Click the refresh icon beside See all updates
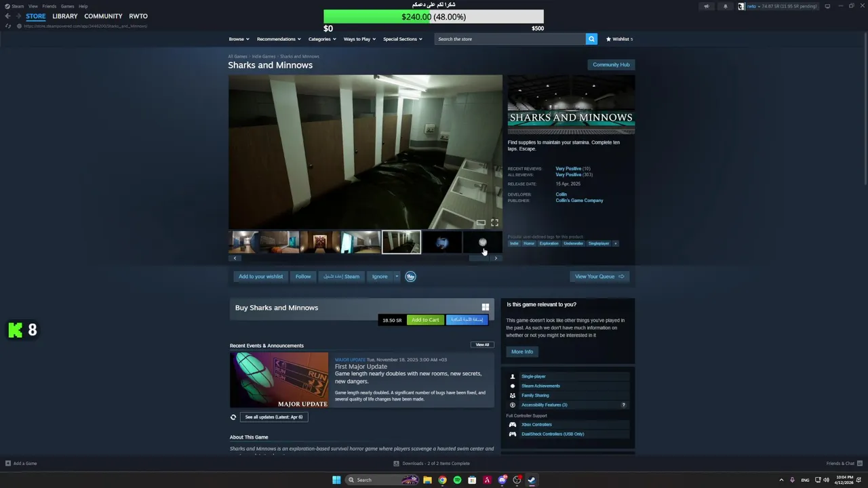The width and height of the screenshot is (868, 488). click(x=233, y=417)
